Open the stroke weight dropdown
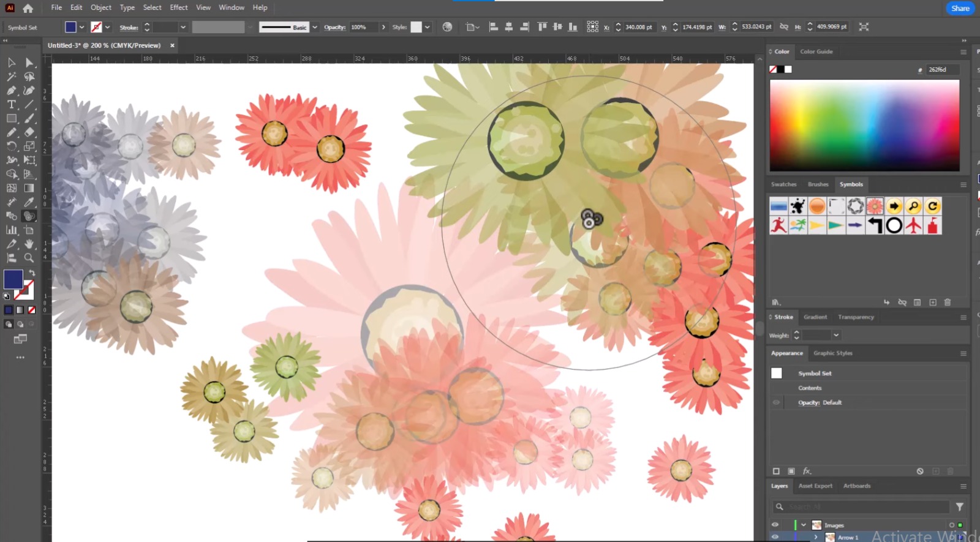The width and height of the screenshot is (980, 542). 183,27
